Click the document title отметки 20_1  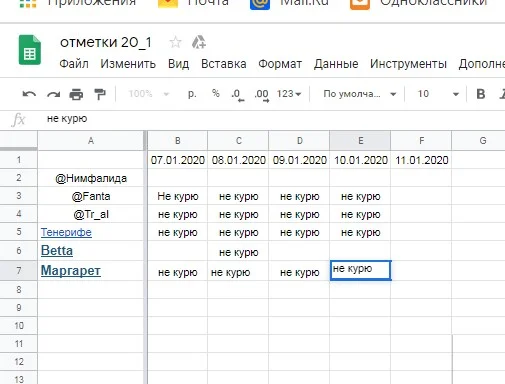tap(106, 42)
